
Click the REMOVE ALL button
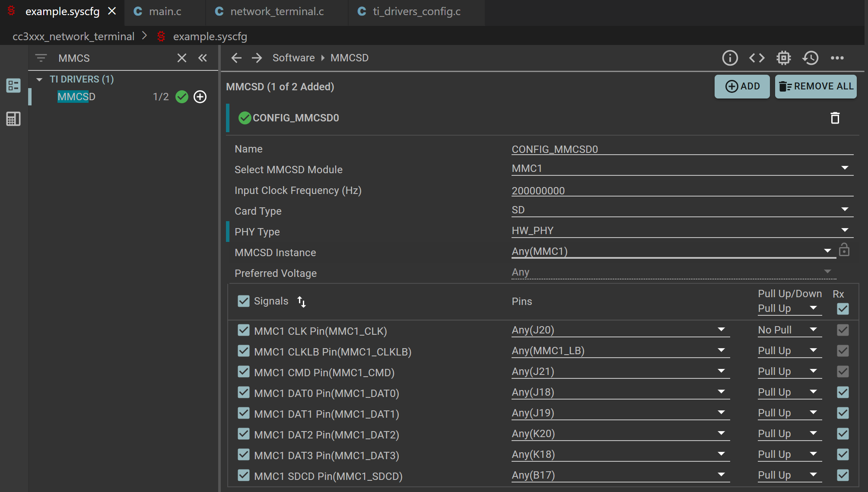pos(816,86)
